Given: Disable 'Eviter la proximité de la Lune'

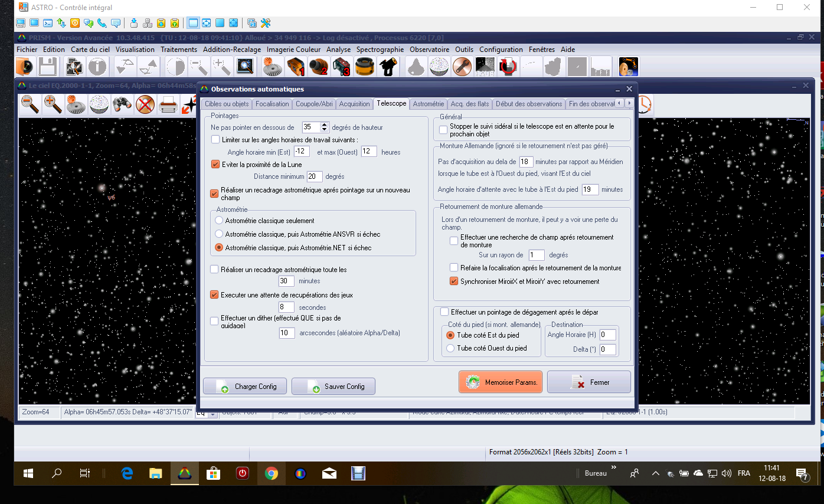Looking at the screenshot, I should [215, 165].
